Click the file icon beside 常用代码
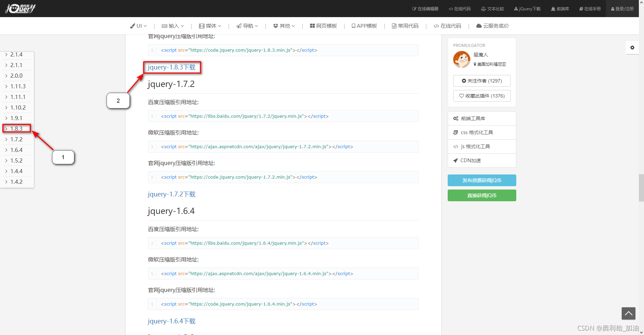 (x=394, y=26)
